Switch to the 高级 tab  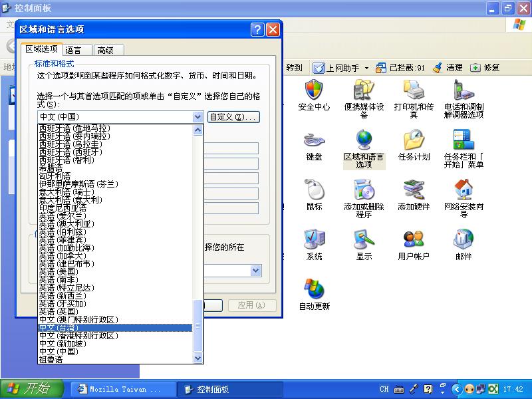pos(105,50)
